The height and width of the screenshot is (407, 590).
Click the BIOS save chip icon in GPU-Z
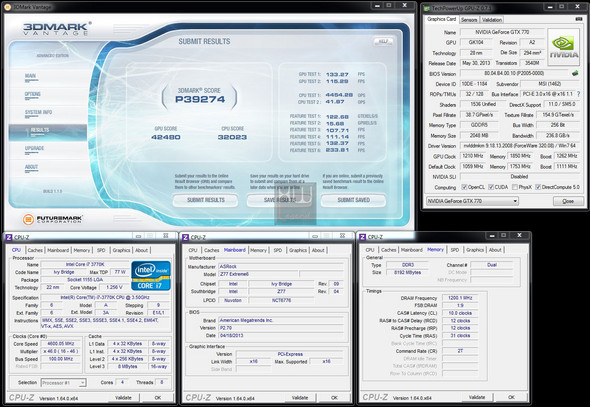tap(575, 73)
